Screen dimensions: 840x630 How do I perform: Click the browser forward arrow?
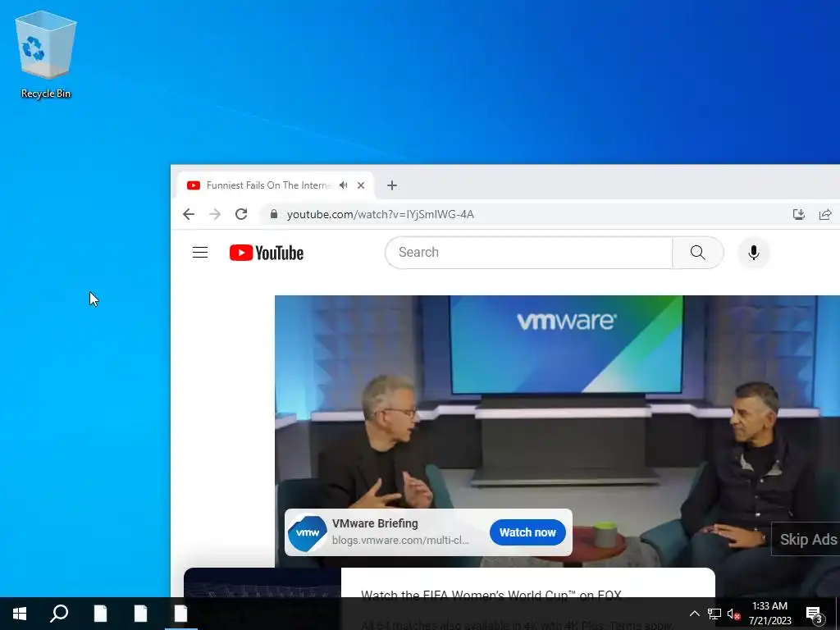click(x=215, y=214)
